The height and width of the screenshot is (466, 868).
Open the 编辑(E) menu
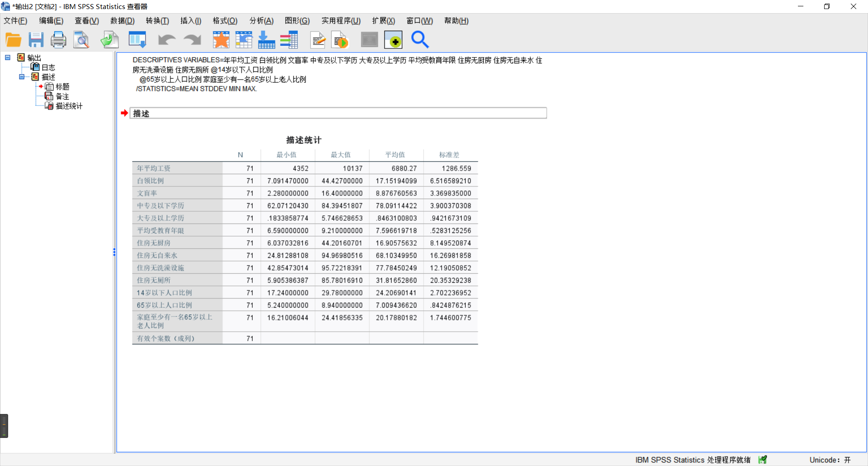point(51,21)
